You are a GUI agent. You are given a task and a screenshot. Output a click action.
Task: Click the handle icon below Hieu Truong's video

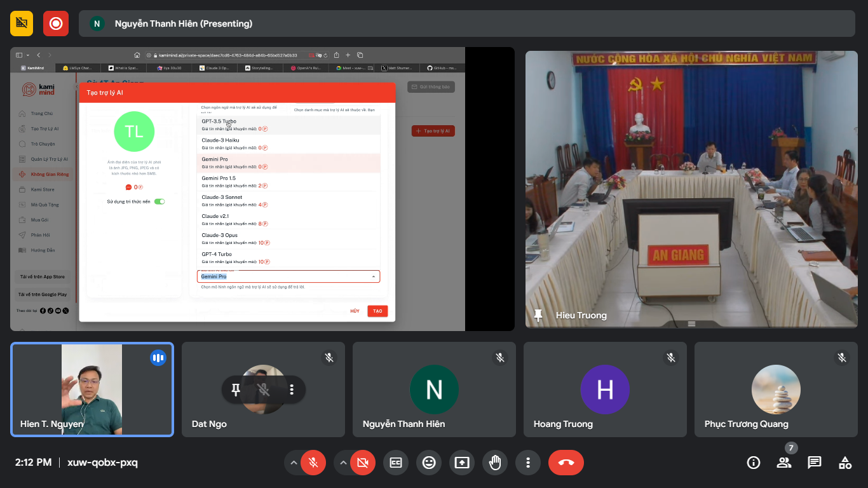(691, 324)
